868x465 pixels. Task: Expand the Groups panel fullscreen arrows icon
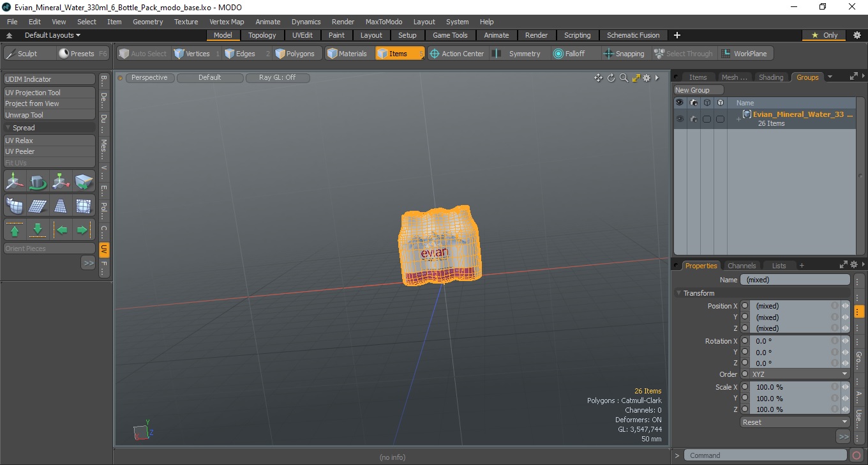tap(854, 77)
